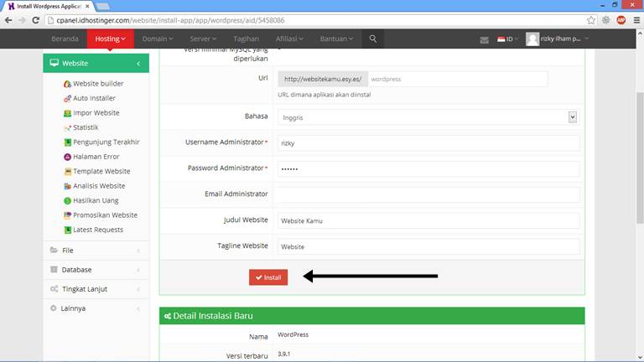The height and width of the screenshot is (362, 644).
Task: Click Password Administrator field
Action: point(428,169)
